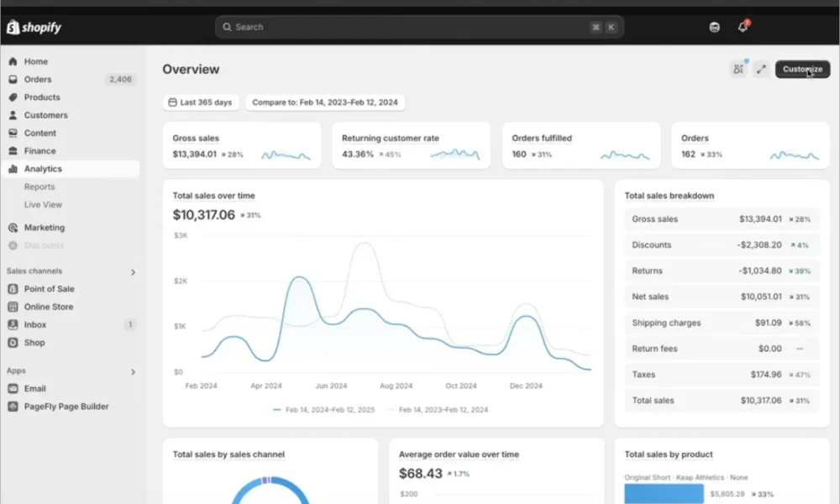Open the Orders section in the sidebar
This screenshot has height=504, width=840.
tap(38, 79)
